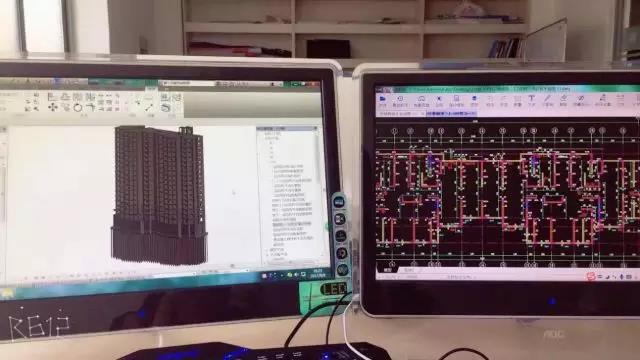640x360 pixels.
Task: Click the open folder icon in CAD toolbar
Action: click(382, 99)
